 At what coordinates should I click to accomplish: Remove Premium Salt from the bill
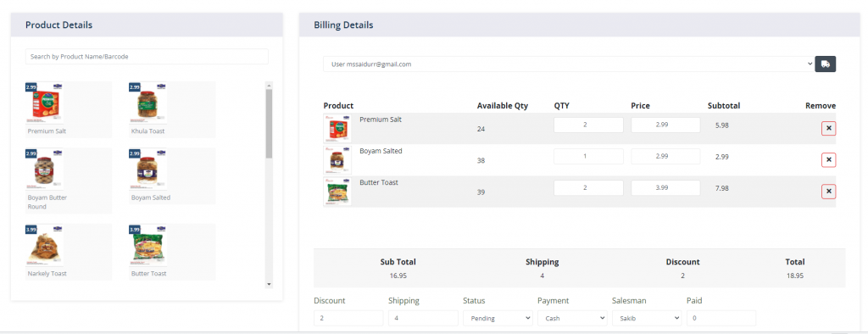pyautogui.click(x=829, y=129)
